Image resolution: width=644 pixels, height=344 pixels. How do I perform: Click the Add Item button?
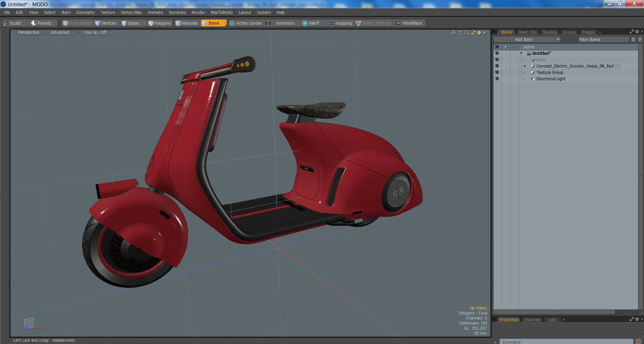click(x=524, y=40)
